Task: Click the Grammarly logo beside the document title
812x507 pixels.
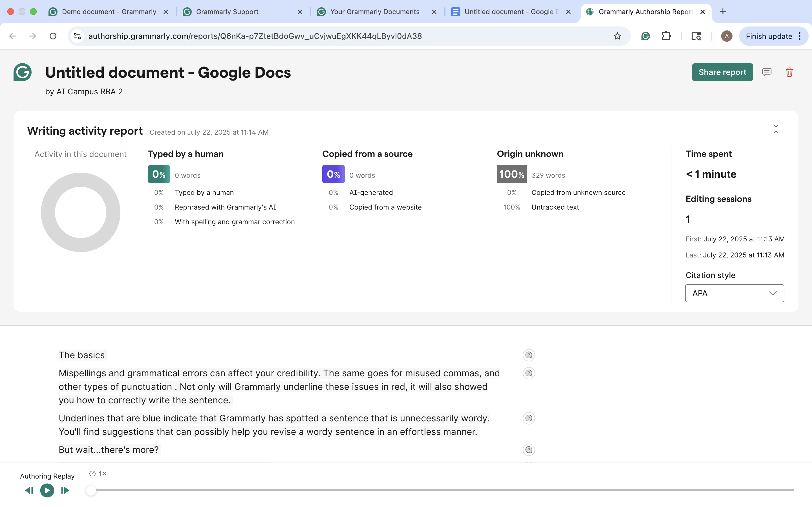Action: pos(22,72)
